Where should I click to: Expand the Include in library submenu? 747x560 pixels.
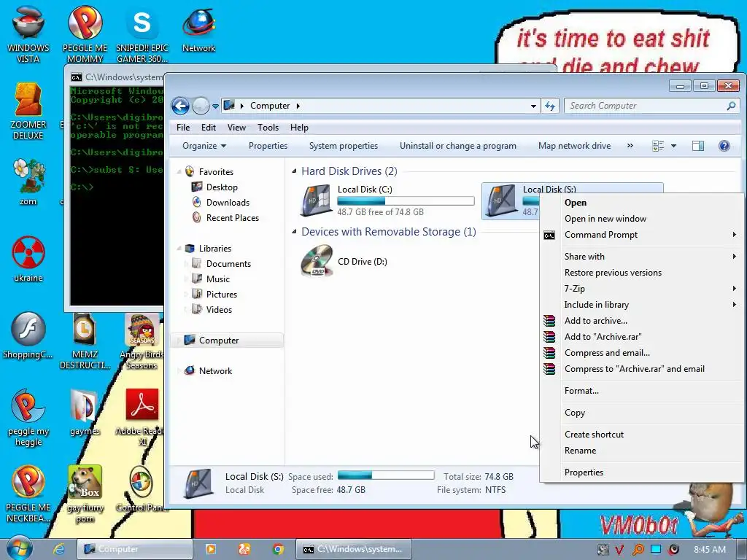[642, 305]
